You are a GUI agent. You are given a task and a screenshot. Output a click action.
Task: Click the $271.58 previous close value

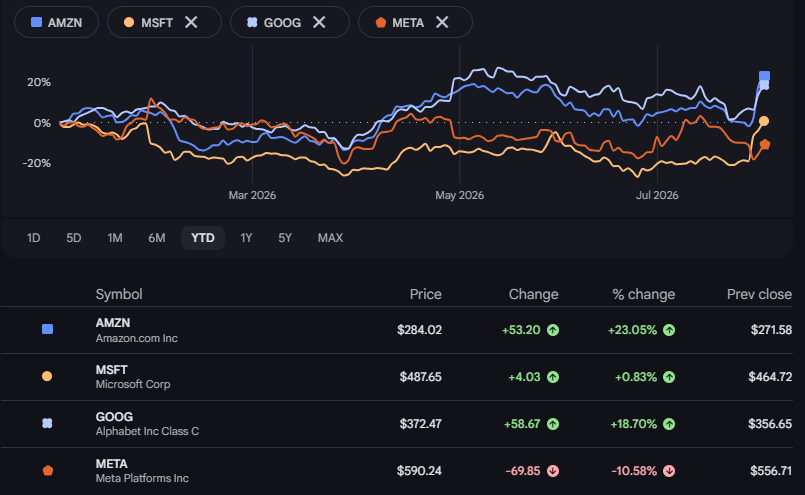pos(771,330)
